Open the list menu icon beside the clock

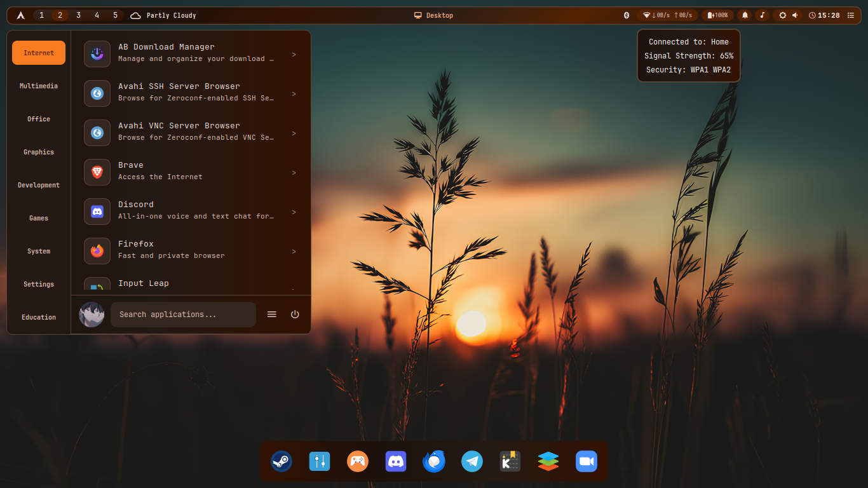pyautogui.click(x=851, y=15)
